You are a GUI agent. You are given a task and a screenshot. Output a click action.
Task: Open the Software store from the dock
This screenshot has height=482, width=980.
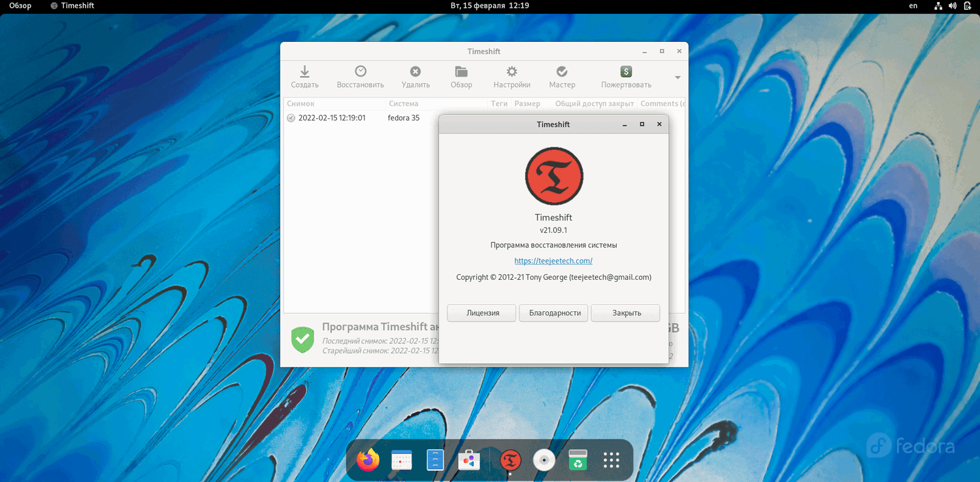(468, 460)
